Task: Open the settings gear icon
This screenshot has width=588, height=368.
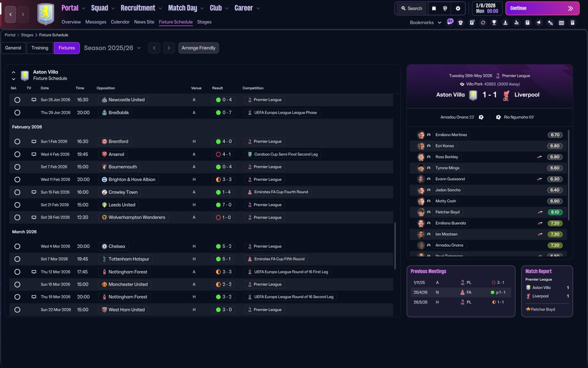Action: pyautogui.click(x=458, y=8)
